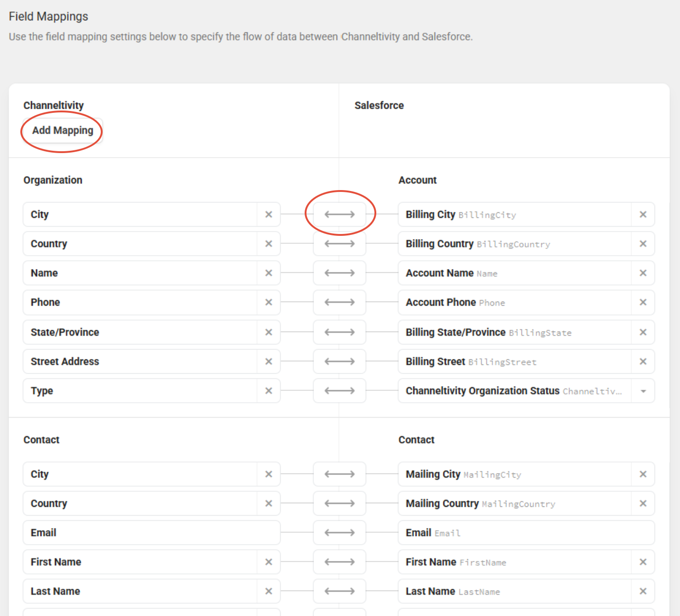Remove the Organization Name field selection
This screenshot has height=616, width=680.
pyautogui.click(x=269, y=273)
